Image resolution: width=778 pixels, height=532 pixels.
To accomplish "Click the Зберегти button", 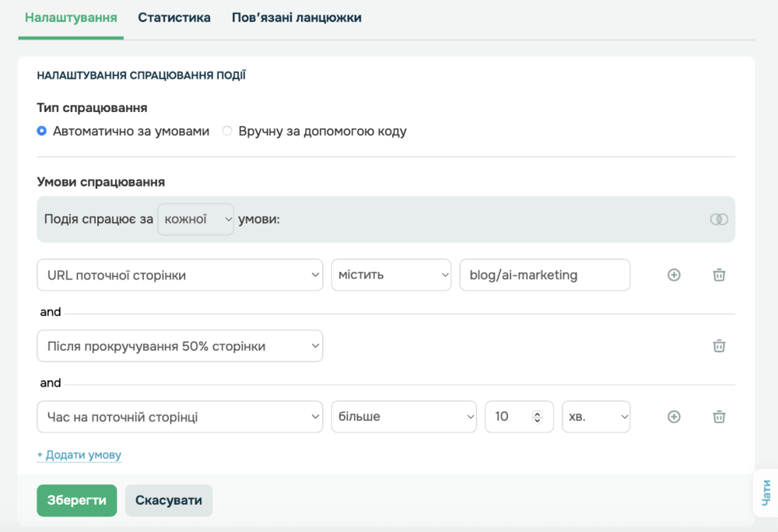I will point(76,500).
